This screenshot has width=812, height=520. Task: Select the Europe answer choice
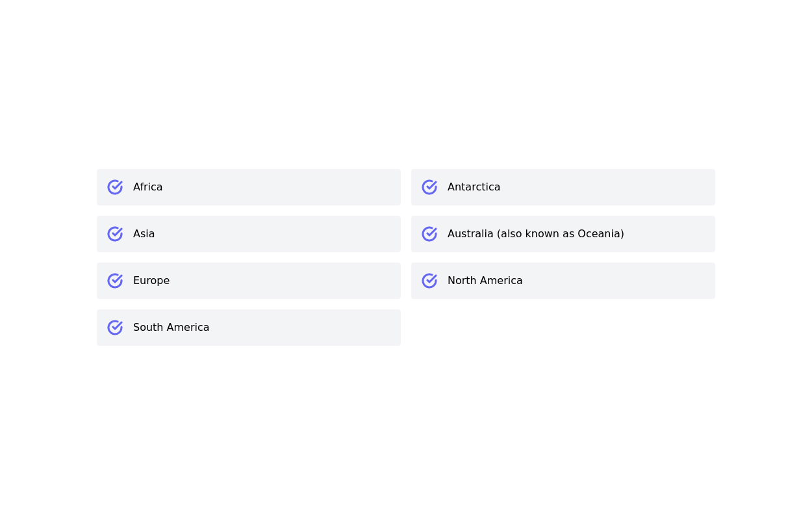click(249, 281)
